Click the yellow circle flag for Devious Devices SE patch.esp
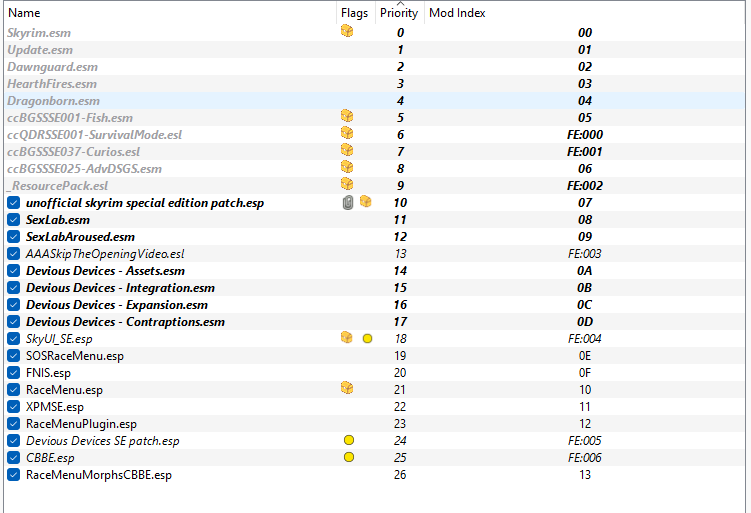 click(349, 440)
